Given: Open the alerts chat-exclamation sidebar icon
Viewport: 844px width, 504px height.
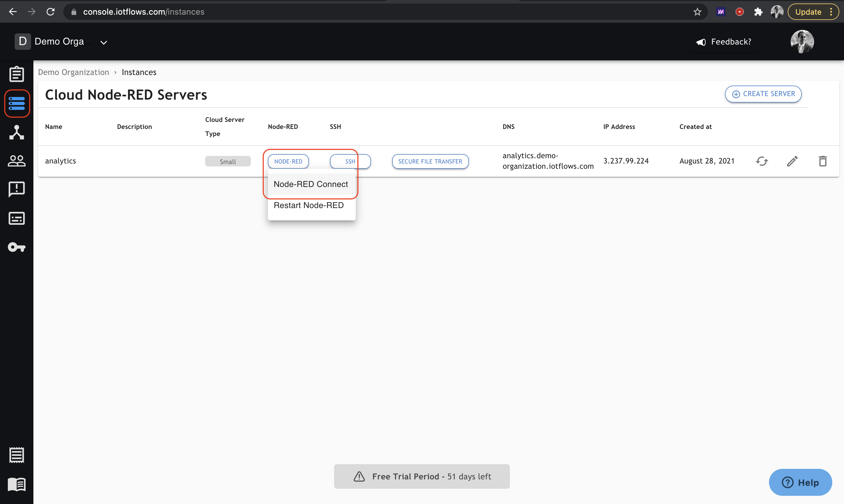Looking at the screenshot, I should pyautogui.click(x=16, y=189).
